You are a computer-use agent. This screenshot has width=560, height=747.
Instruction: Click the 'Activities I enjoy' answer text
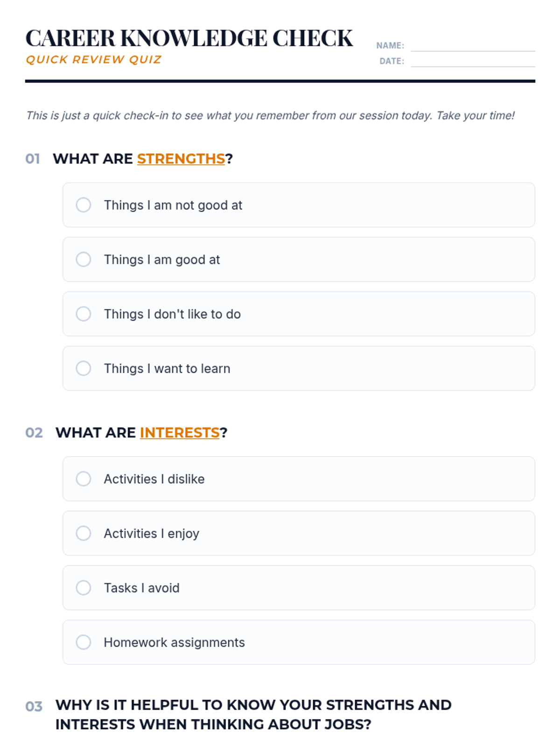coord(151,533)
